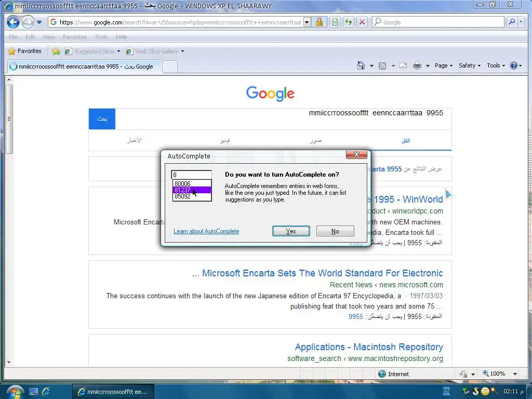Open the Favorites menu in menu bar
This screenshot has height=399, width=532.
pos(75,37)
